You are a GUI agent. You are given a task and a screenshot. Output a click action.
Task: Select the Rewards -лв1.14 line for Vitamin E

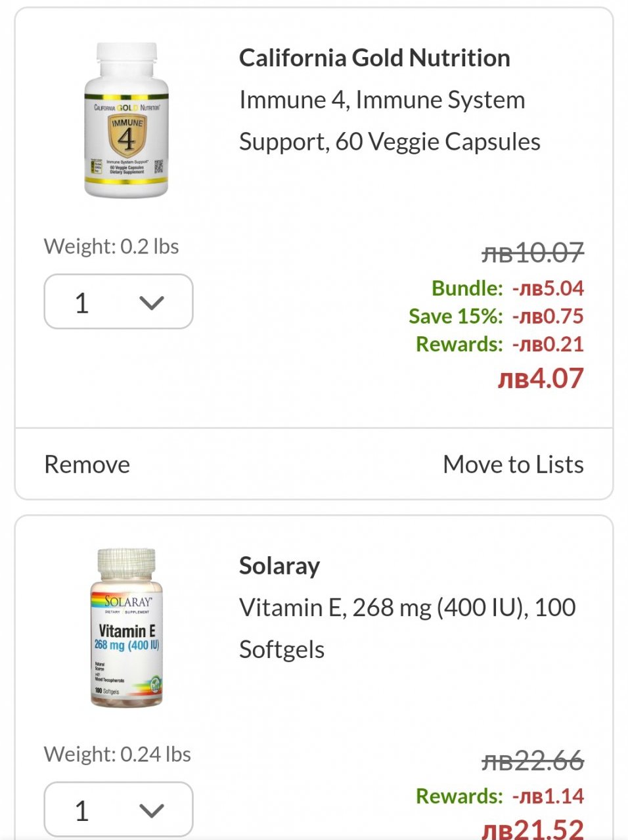499,796
